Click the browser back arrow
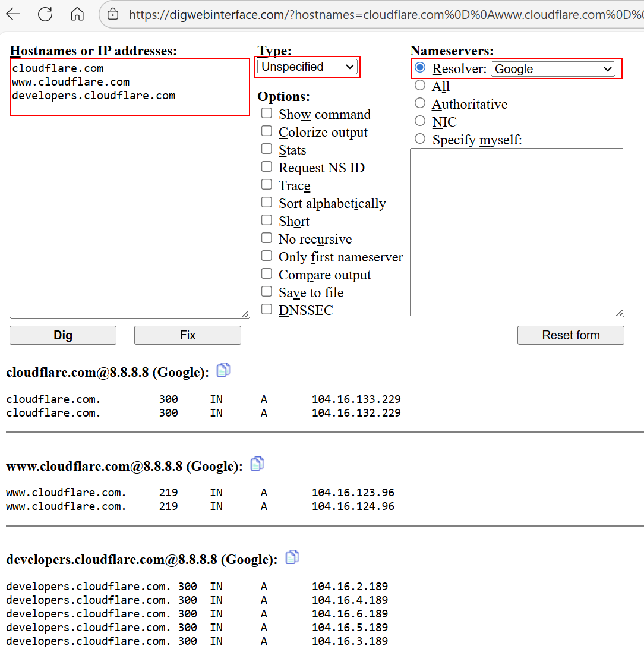The image size is (644, 668). tap(13, 14)
